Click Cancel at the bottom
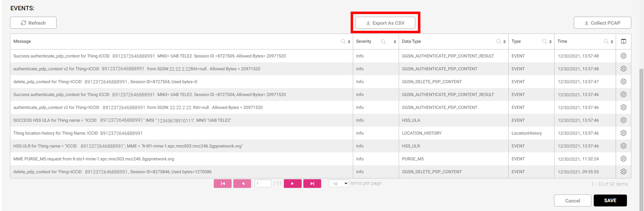The image size is (644, 211). (x=572, y=201)
